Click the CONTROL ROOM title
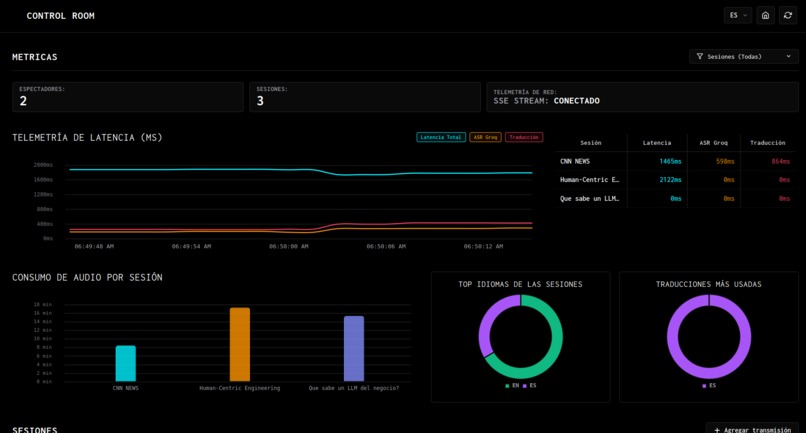 [x=61, y=16]
